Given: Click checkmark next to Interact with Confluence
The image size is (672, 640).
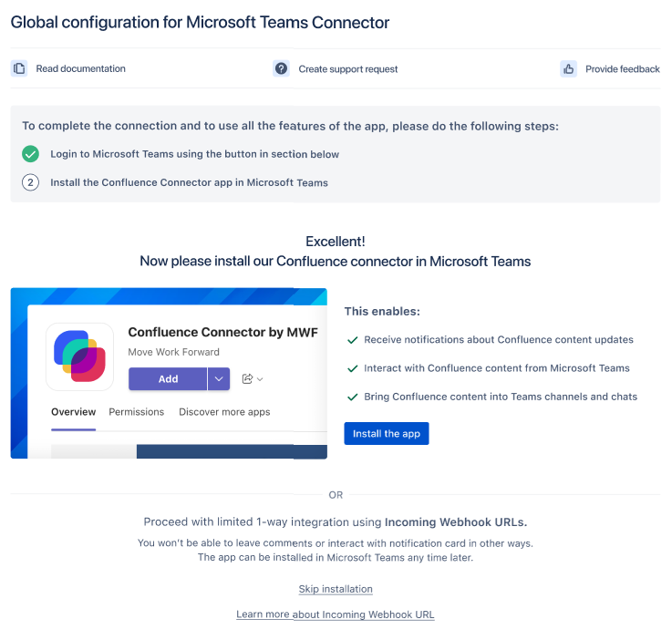Looking at the screenshot, I should click(x=352, y=368).
